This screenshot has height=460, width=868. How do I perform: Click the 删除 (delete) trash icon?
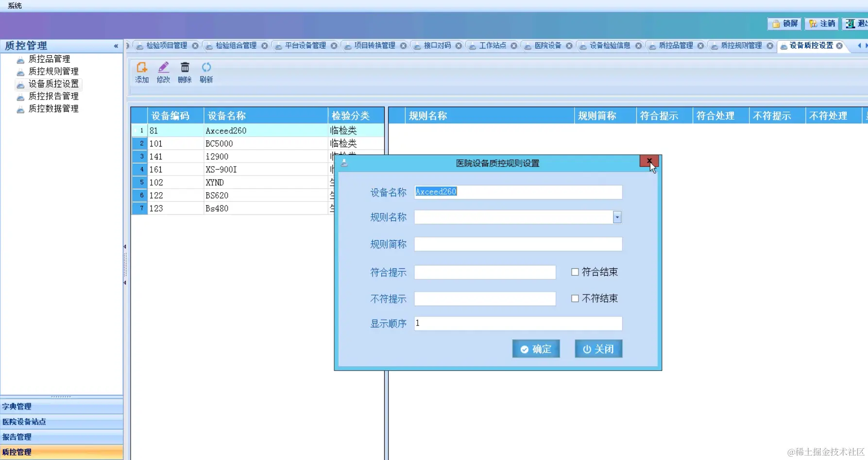tap(185, 72)
